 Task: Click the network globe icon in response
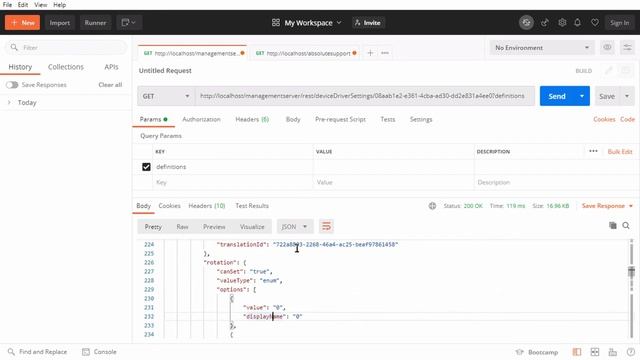(x=432, y=206)
